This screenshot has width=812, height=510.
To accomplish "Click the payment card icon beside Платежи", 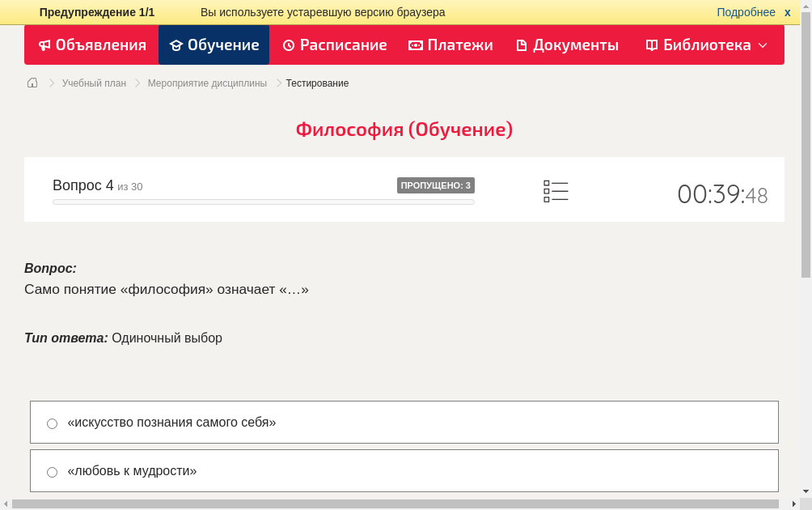I will [414, 45].
